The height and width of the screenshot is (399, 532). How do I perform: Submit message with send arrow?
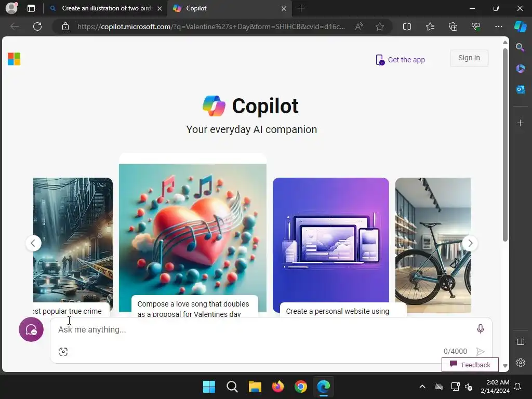coord(480,352)
